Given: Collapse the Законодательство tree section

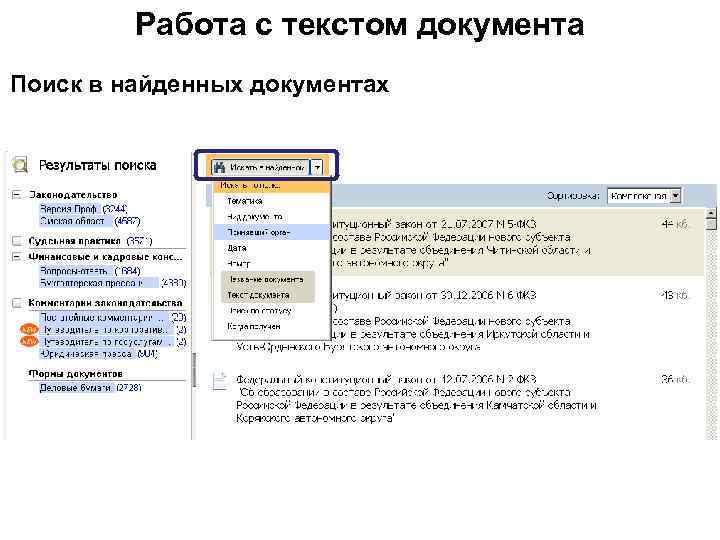Looking at the screenshot, I should coord(17,195).
